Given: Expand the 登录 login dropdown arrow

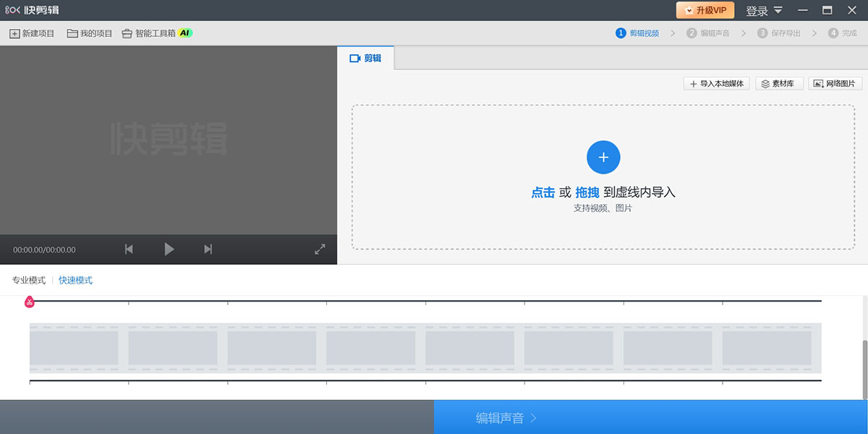Looking at the screenshot, I should (778, 10).
